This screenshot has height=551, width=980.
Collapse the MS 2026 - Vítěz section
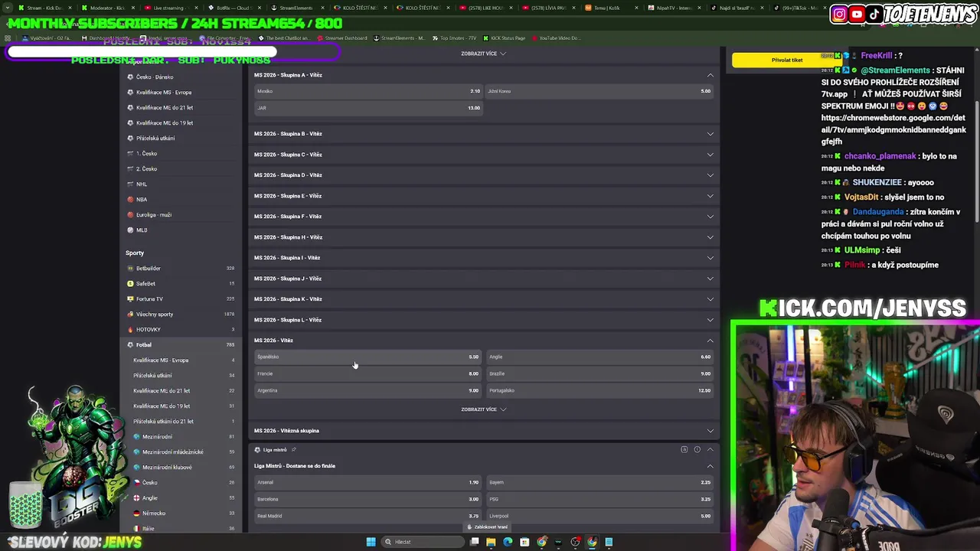(710, 341)
